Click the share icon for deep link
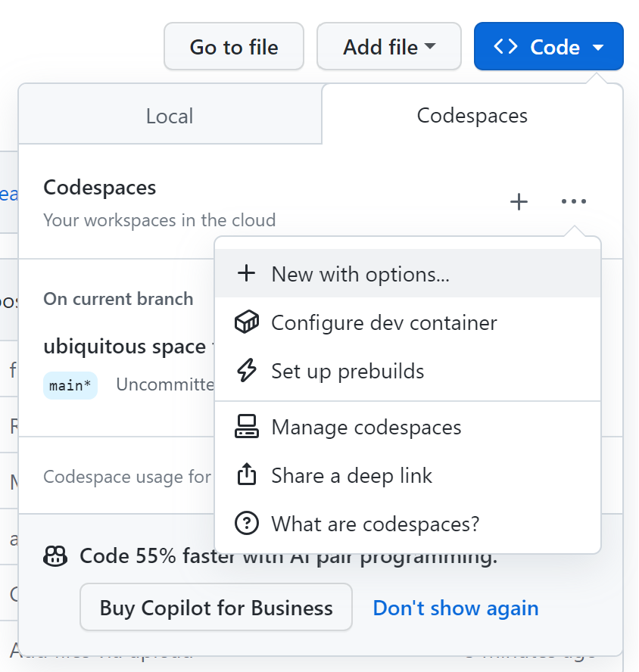639x672 pixels. (x=247, y=474)
